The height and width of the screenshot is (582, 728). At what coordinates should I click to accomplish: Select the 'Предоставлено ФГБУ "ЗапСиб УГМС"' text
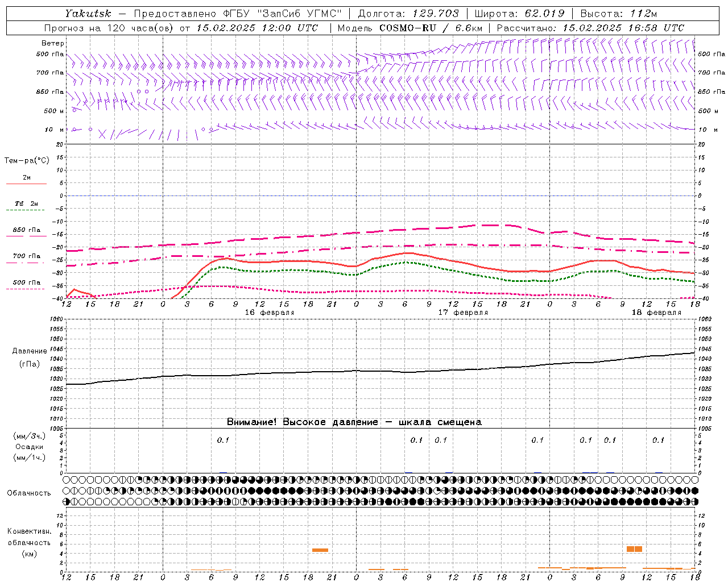coord(238,13)
